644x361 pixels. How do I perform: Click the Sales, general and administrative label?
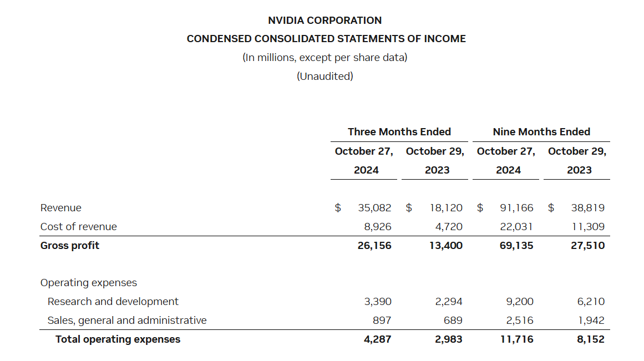(127, 321)
